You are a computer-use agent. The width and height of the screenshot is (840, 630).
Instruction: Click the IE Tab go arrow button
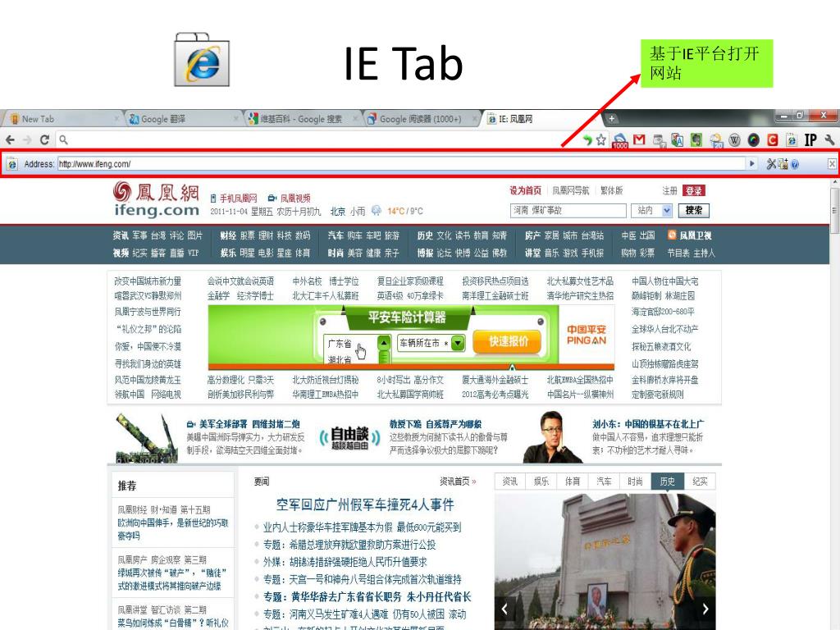752,164
